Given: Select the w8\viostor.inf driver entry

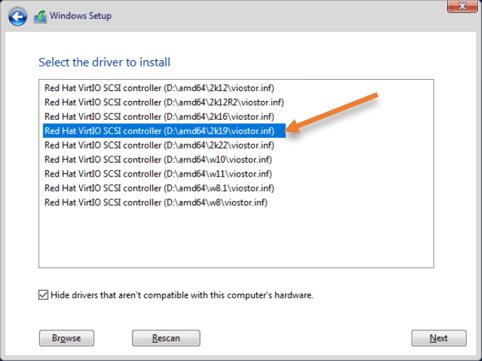Looking at the screenshot, I should click(x=156, y=203).
